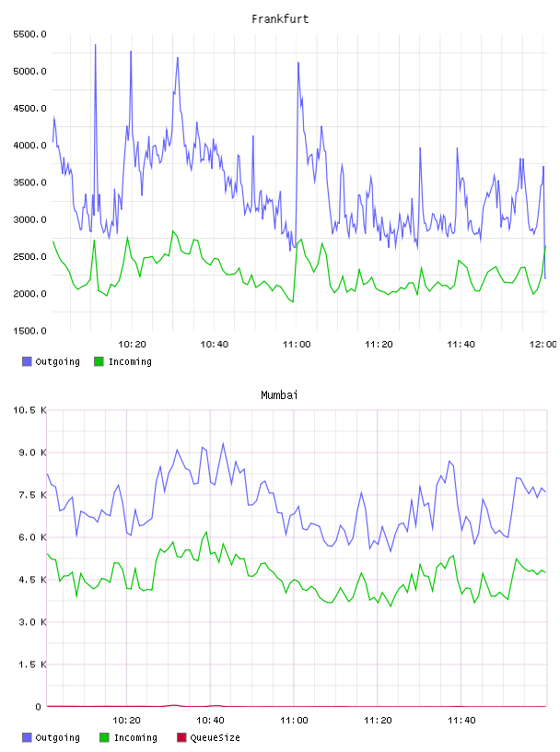Click the Mumbai Incoming peak near 6.0 K before 10:40
This screenshot has height=752, width=560.
(206, 533)
